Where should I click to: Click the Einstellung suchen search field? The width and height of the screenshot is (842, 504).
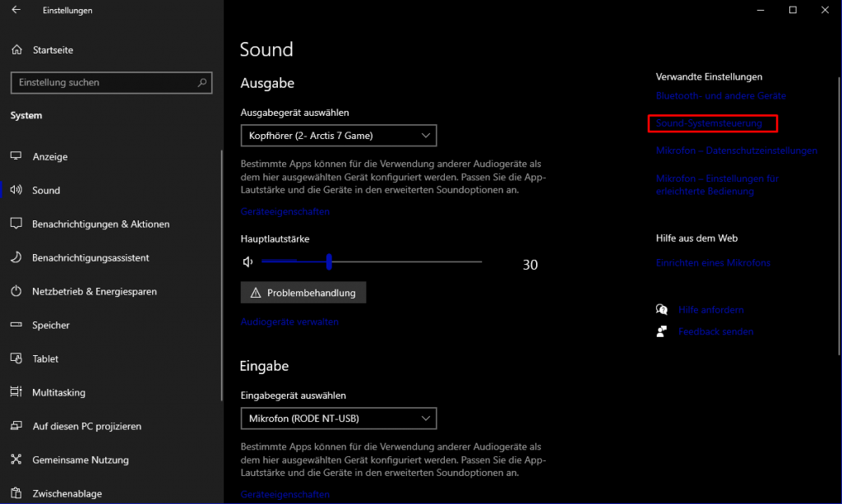[x=111, y=82]
